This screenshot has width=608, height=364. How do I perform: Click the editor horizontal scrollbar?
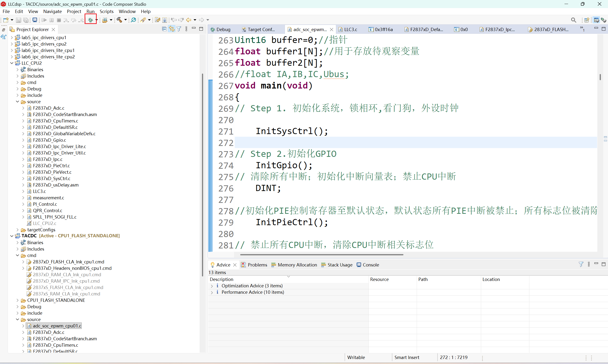click(x=322, y=255)
